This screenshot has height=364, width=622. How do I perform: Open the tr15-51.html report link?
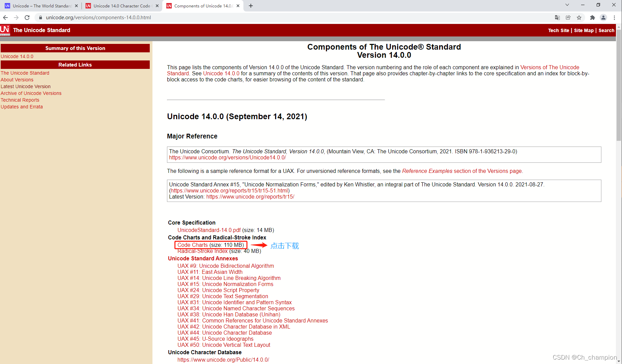point(230,190)
